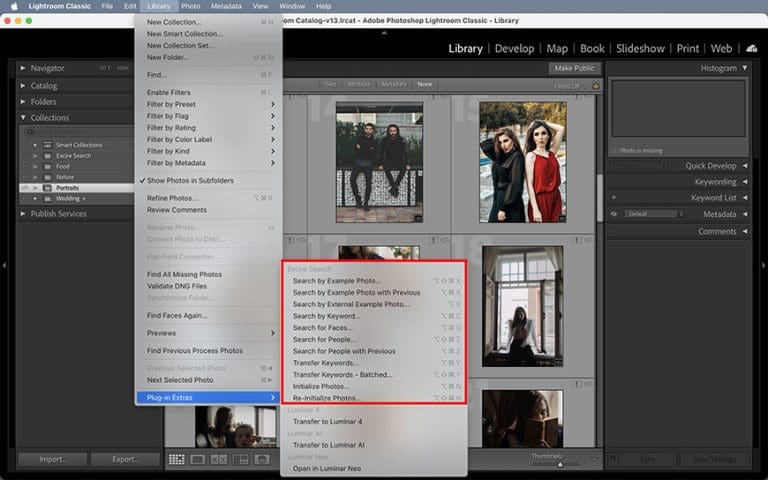The height and width of the screenshot is (480, 768).
Task: Choose Search by Keyword menu item
Action: click(x=374, y=316)
